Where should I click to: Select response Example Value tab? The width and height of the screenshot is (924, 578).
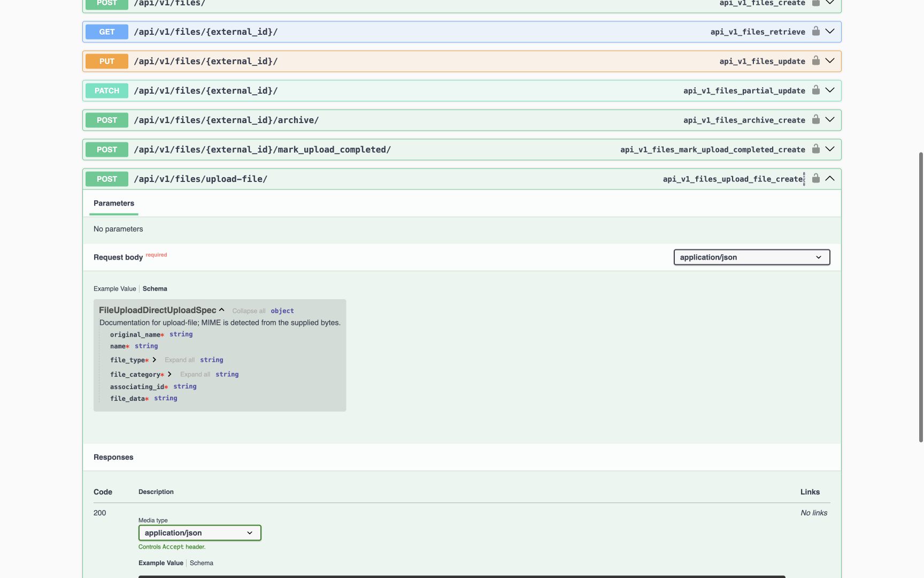[x=161, y=563]
